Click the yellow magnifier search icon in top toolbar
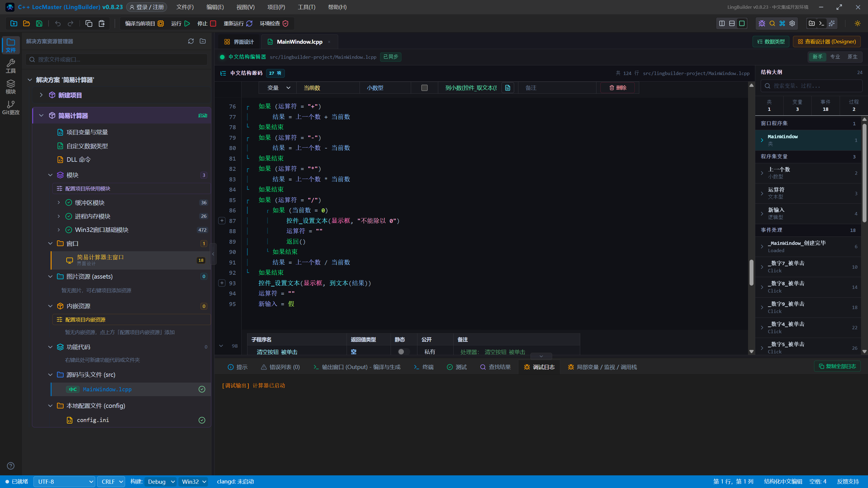This screenshot has width=868, height=488. (x=772, y=23)
